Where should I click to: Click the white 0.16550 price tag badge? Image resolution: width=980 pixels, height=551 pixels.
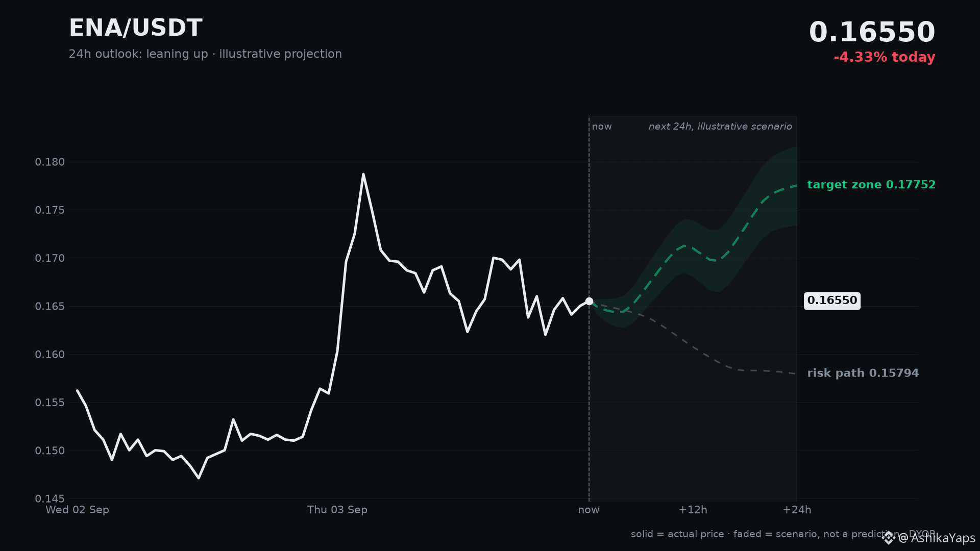click(x=832, y=300)
